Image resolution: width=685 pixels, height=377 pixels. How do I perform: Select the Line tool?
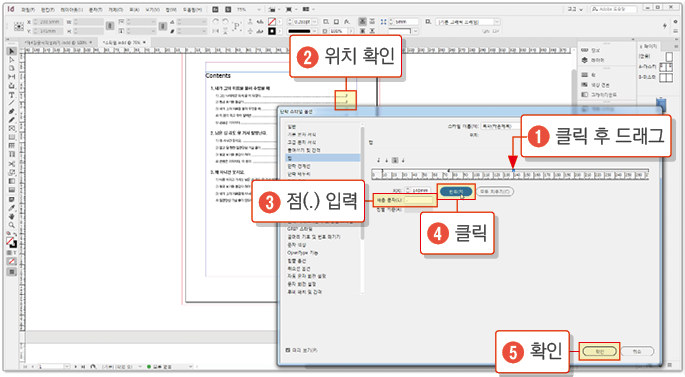12,103
